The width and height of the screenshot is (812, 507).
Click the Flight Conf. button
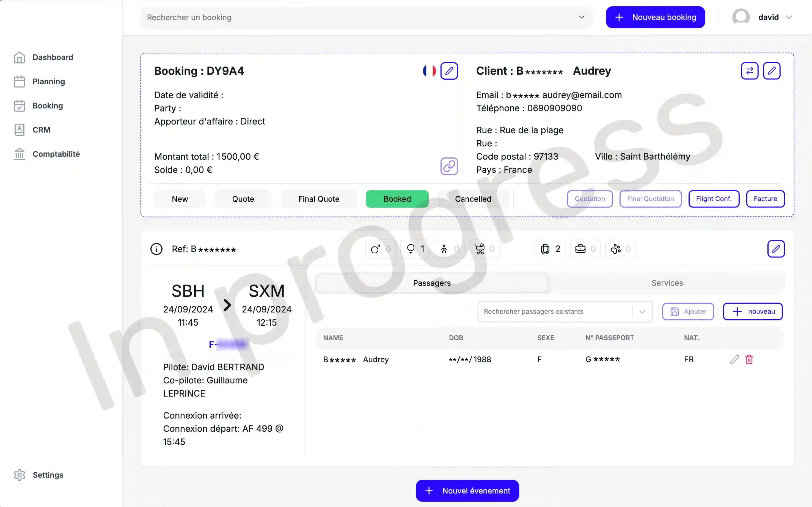[x=713, y=199]
